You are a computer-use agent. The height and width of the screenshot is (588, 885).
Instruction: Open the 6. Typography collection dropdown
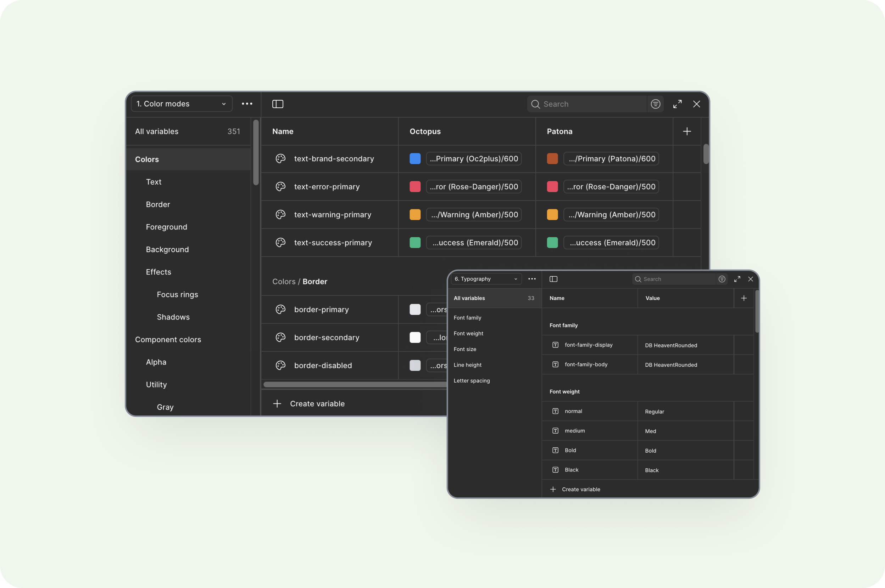coord(486,279)
